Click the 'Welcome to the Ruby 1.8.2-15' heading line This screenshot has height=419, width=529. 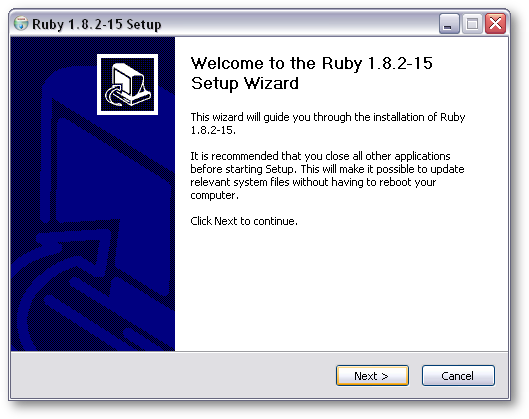(x=311, y=63)
